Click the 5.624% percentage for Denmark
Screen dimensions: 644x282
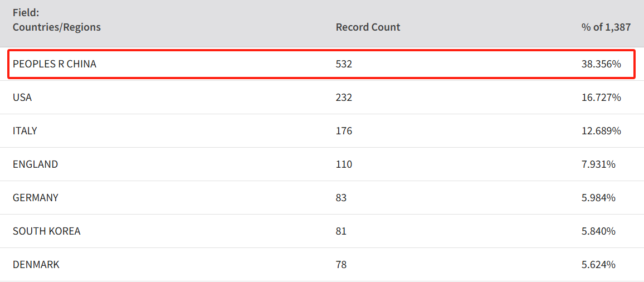tap(598, 265)
